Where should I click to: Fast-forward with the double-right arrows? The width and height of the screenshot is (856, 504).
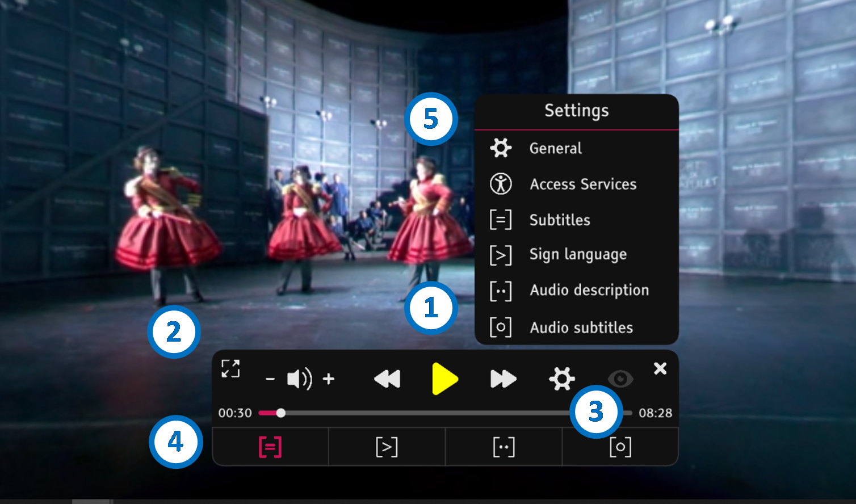[x=503, y=379]
